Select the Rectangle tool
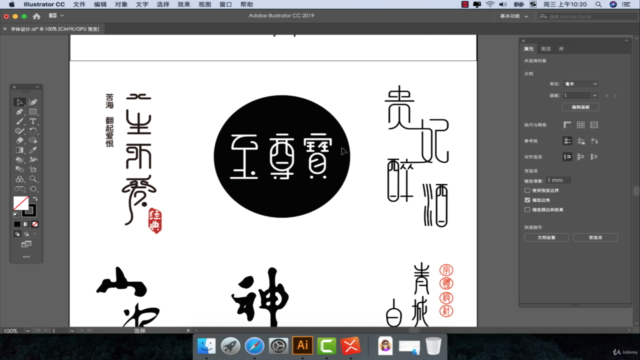Image resolution: width=640 pixels, height=360 pixels. coord(33,111)
